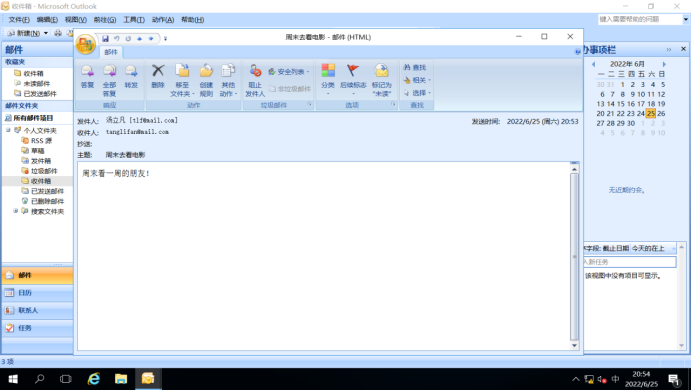691x390 pixels.
Task: Click Undo in the Quick Access Toolbar
Action: [x=117, y=38]
